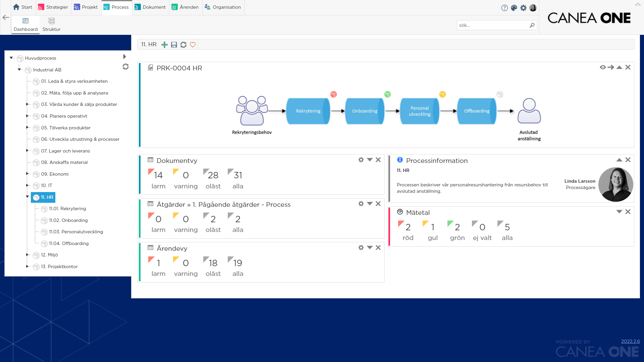Open Dokumentvy widget settings gear
Screen dimensions: 644x362
[x=361, y=160]
